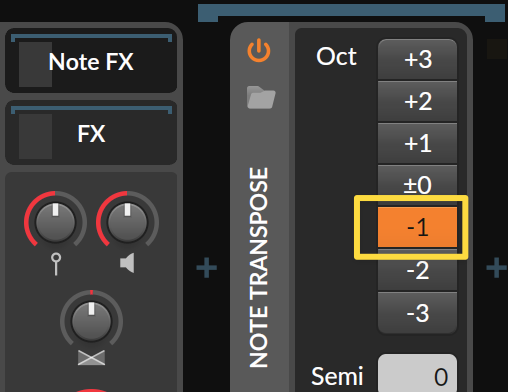Viewport: 508px width, 392px height.
Task: Toggle the Note Transpose power button
Action: [x=259, y=51]
